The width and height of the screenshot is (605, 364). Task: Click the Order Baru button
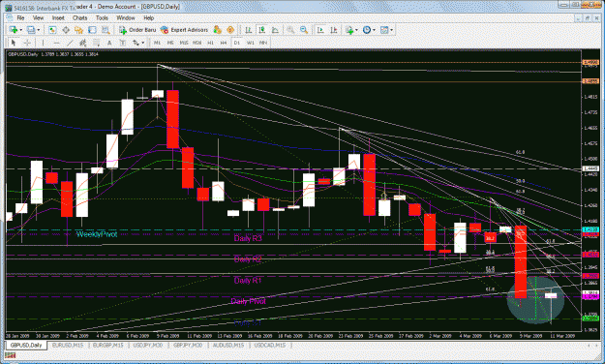137,30
